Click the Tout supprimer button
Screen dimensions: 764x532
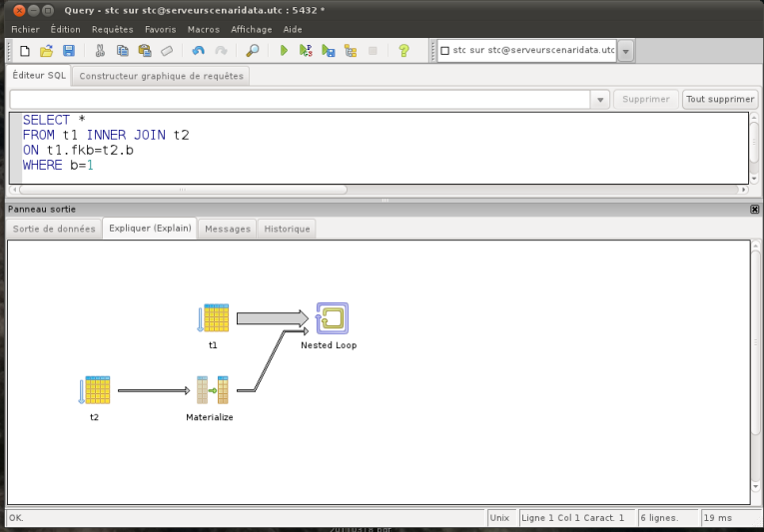coord(720,100)
